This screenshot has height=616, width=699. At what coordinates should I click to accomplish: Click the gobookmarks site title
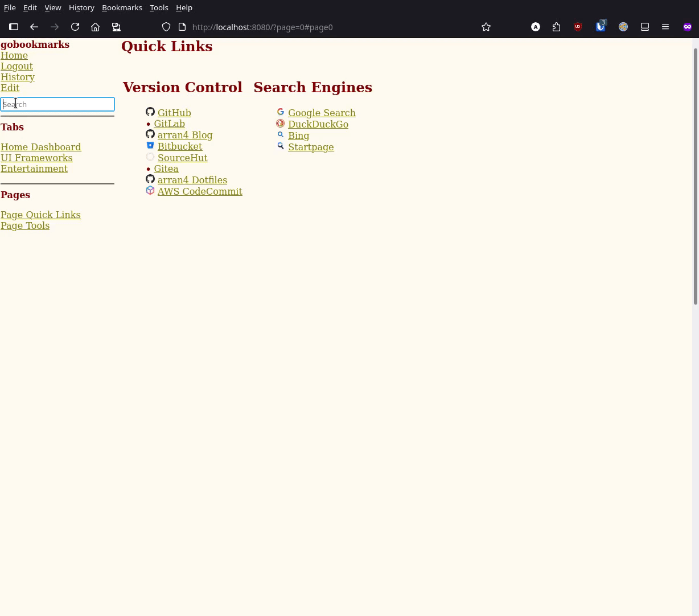[x=35, y=44]
